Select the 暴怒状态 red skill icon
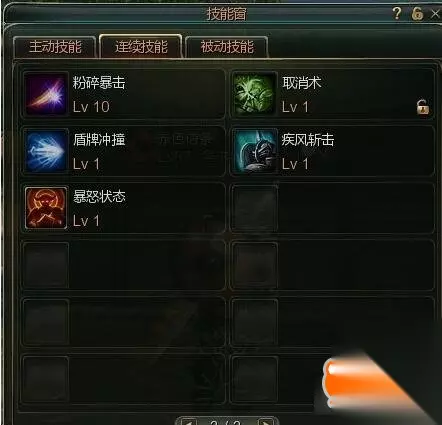 point(46,208)
